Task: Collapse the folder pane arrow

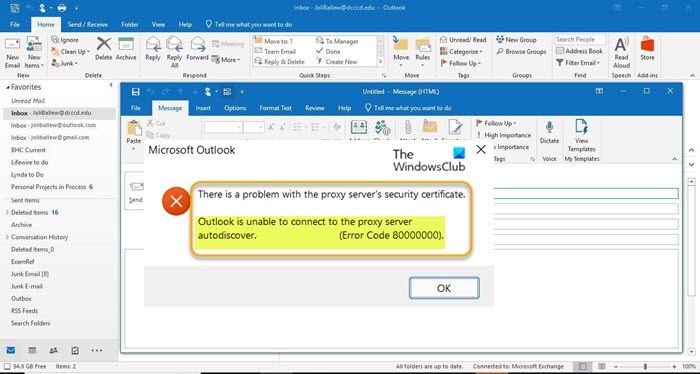Action: point(111,85)
